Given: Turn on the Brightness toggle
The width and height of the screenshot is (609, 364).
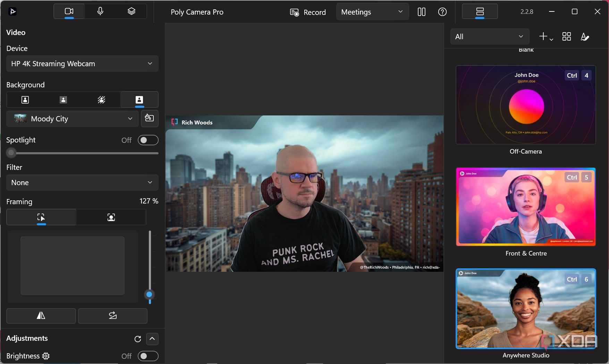Looking at the screenshot, I should (x=148, y=356).
